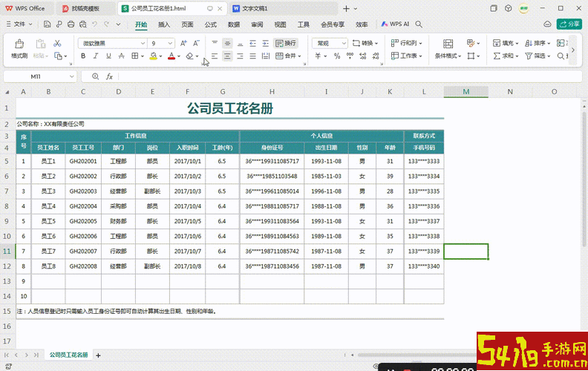Decrease font size with the A- icon

(196, 43)
